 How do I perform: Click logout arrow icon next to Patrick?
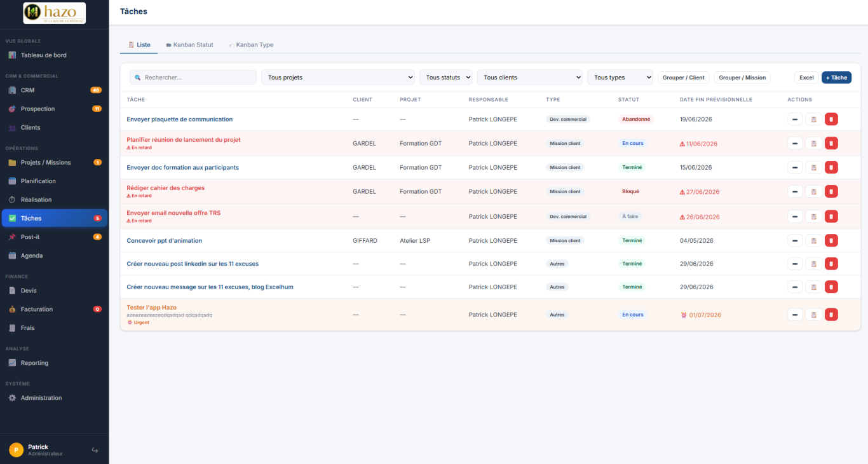95,450
